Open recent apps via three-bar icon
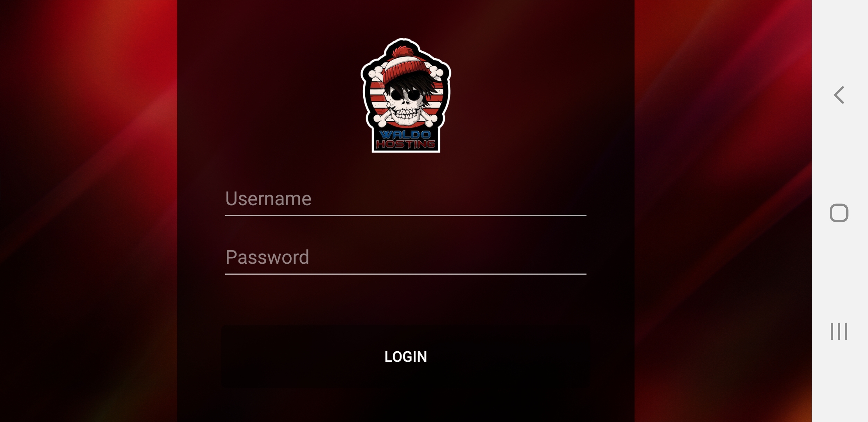This screenshot has height=422, width=868. point(839,331)
